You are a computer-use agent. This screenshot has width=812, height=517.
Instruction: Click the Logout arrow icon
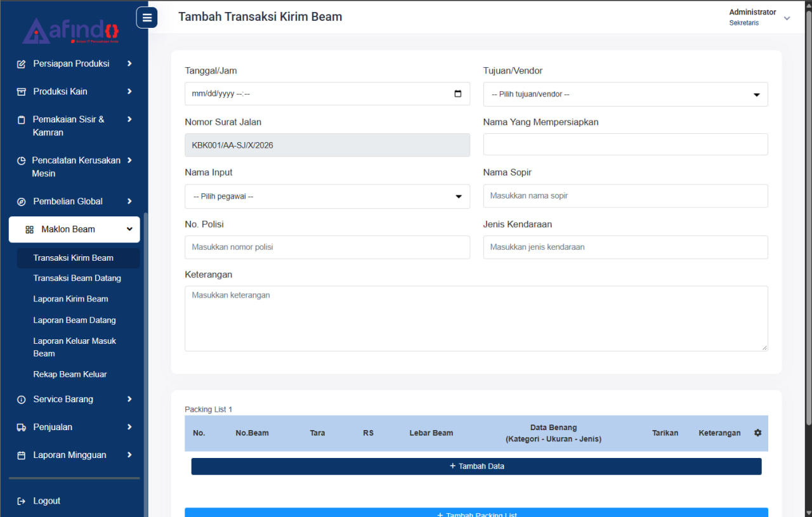(x=21, y=501)
